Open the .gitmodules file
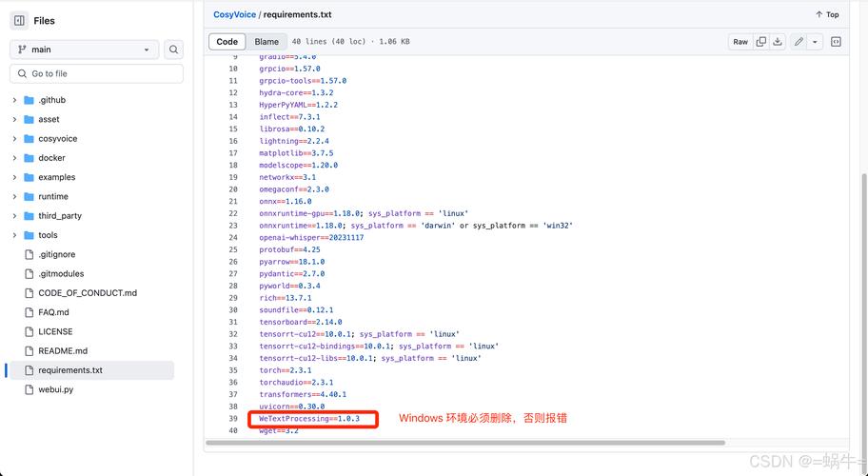This screenshot has height=476, width=868. click(61, 274)
